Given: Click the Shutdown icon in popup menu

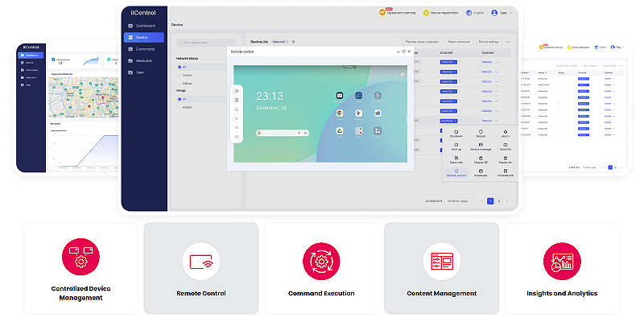Looking at the screenshot, I should click(x=456, y=131).
